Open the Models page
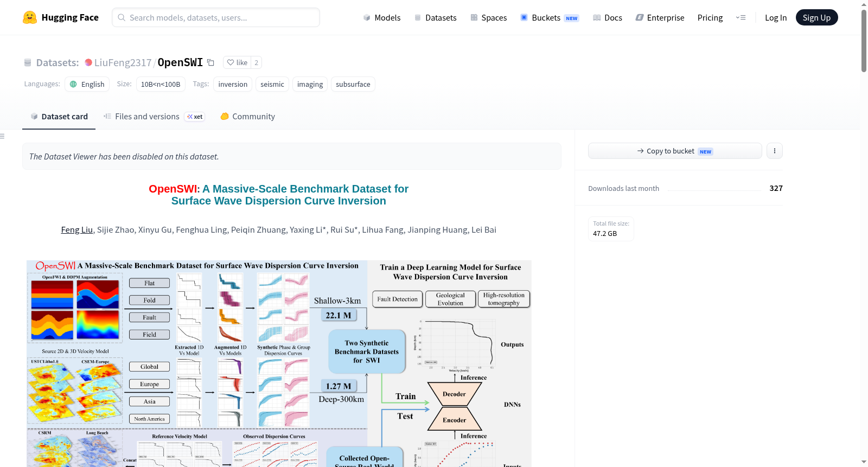The width and height of the screenshot is (868, 467). [x=382, y=17]
